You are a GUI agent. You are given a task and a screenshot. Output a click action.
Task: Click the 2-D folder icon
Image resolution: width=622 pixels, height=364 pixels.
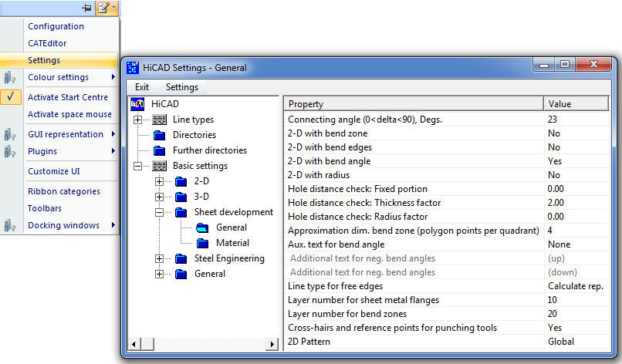click(181, 181)
